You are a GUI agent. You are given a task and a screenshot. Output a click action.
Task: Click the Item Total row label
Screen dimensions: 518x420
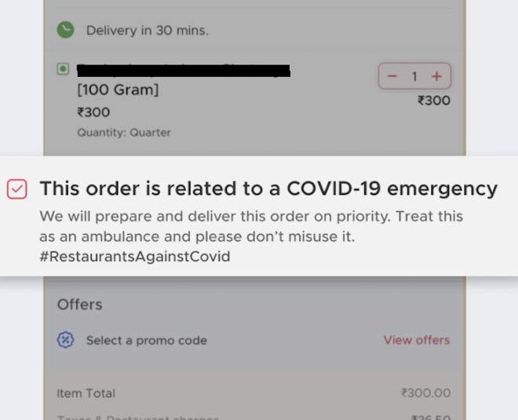click(86, 393)
